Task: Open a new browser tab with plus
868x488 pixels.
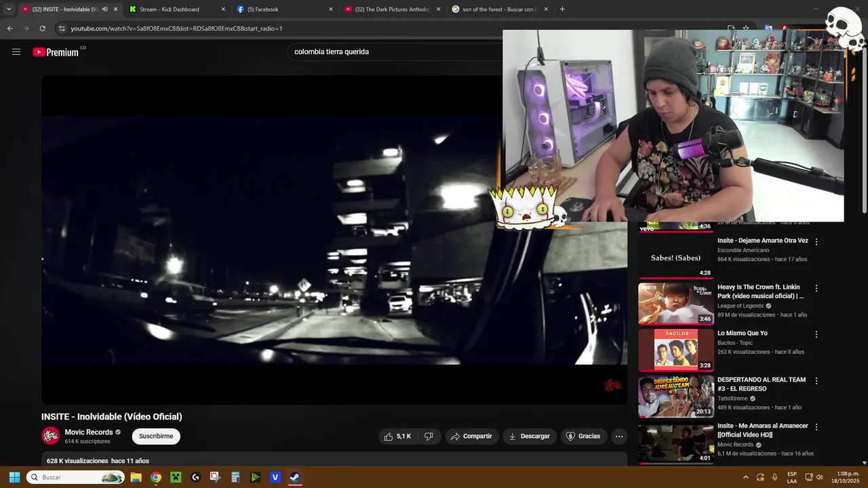Action: pyautogui.click(x=562, y=9)
